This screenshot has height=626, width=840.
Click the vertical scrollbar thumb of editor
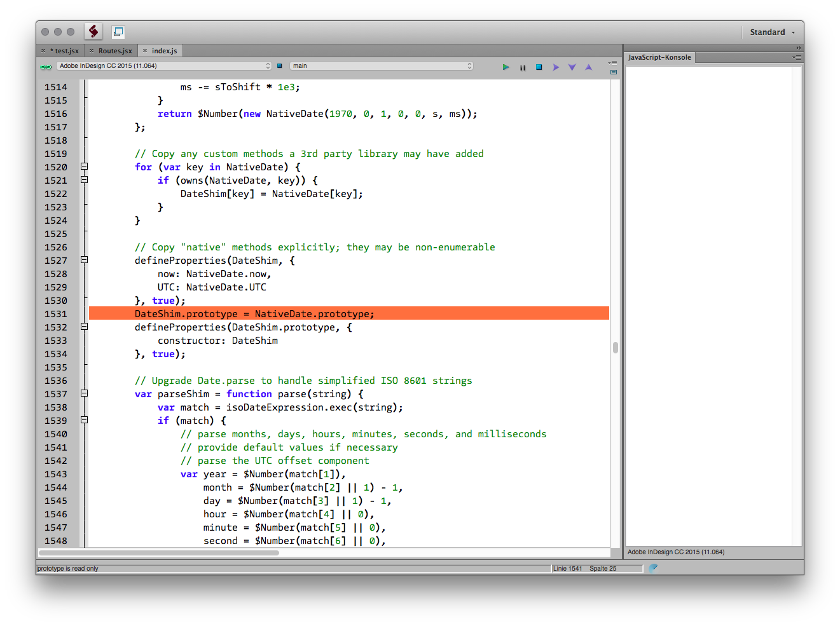pos(616,348)
